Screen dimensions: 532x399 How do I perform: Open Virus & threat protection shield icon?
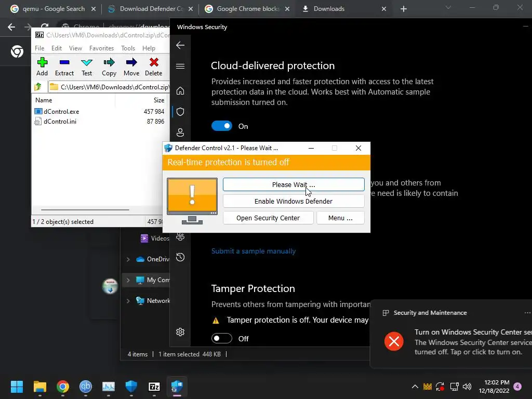coord(180,112)
